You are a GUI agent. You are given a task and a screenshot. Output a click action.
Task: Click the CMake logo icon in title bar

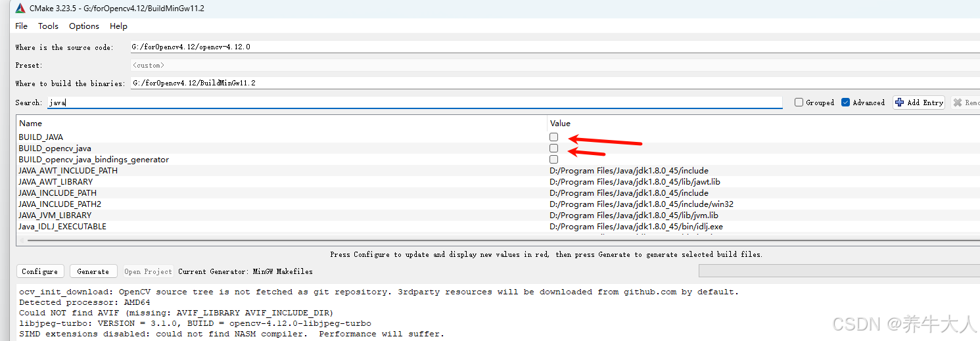click(20, 9)
